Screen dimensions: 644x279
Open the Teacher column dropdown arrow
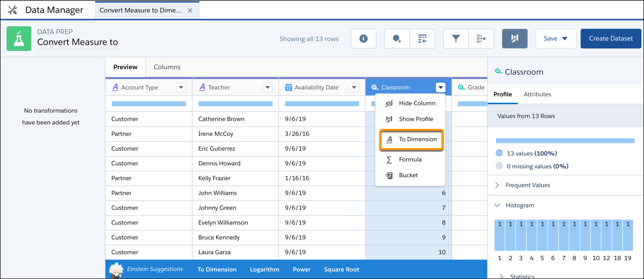pyautogui.click(x=268, y=87)
